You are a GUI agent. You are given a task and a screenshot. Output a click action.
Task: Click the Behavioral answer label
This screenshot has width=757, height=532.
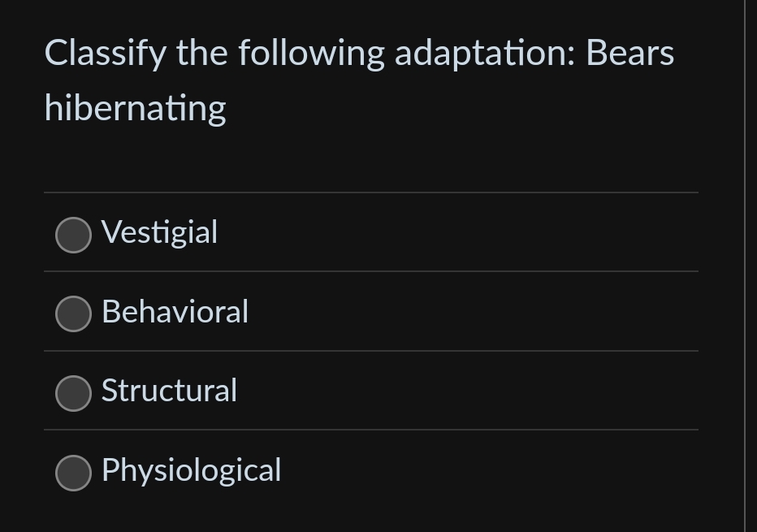[175, 312]
